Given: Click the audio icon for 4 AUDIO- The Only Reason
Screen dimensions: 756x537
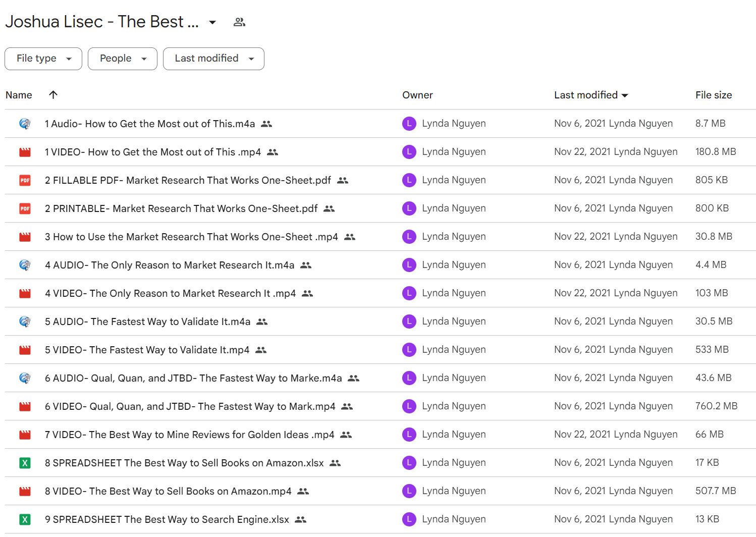Looking at the screenshot, I should (25, 265).
